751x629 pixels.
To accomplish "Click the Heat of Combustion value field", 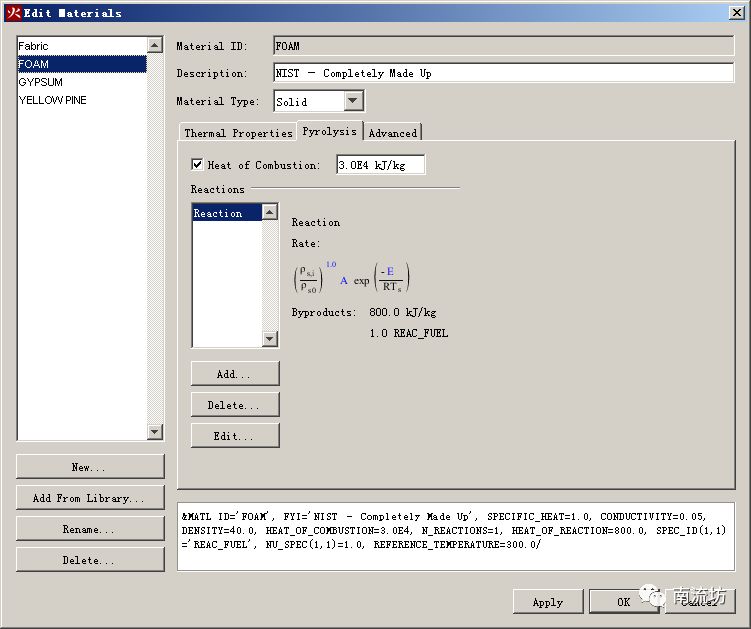I will (380, 165).
